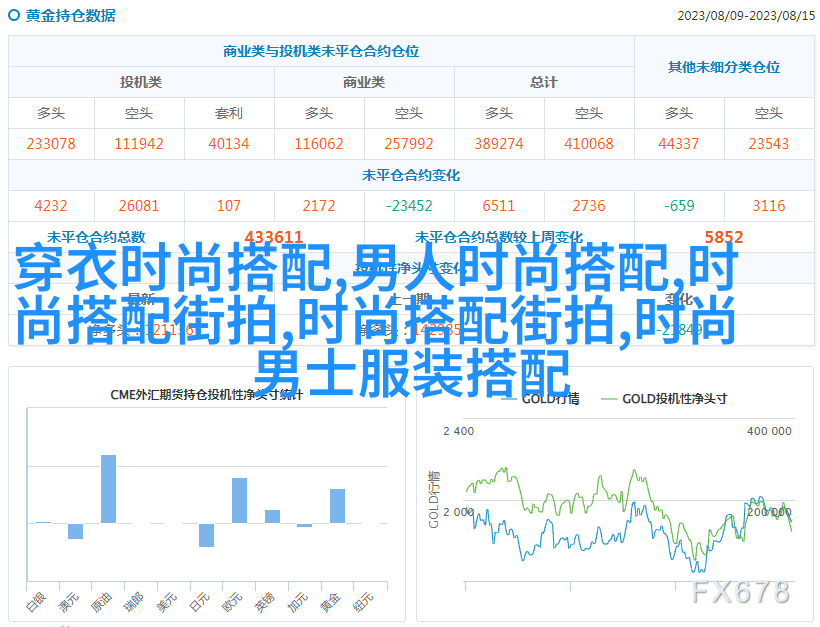The height and width of the screenshot is (627, 820).
Task: Click the 日元 x-axis label
Action: [199, 602]
